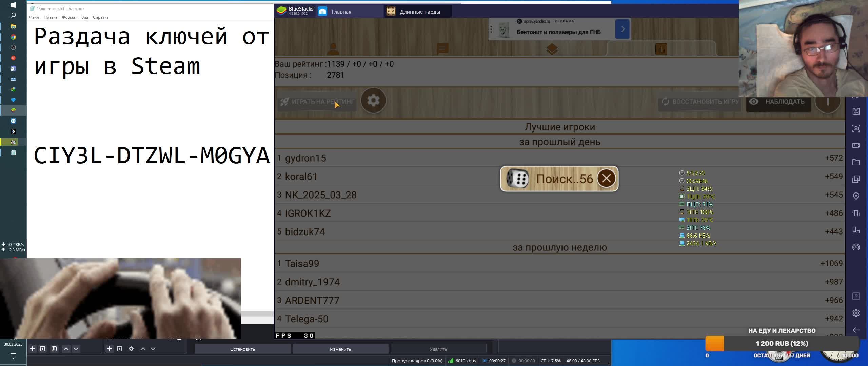Start screen recording via BlueStacks video icon
This screenshot has height=366, width=868.
tap(856, 145)
